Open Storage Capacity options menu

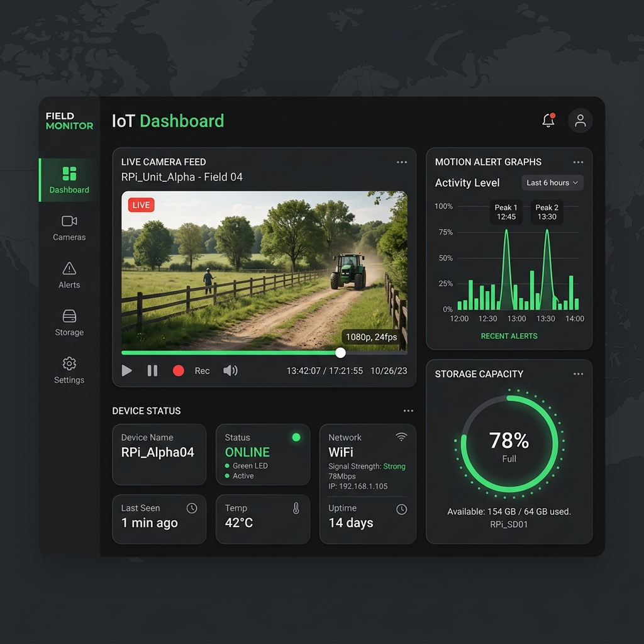[578, 374]
